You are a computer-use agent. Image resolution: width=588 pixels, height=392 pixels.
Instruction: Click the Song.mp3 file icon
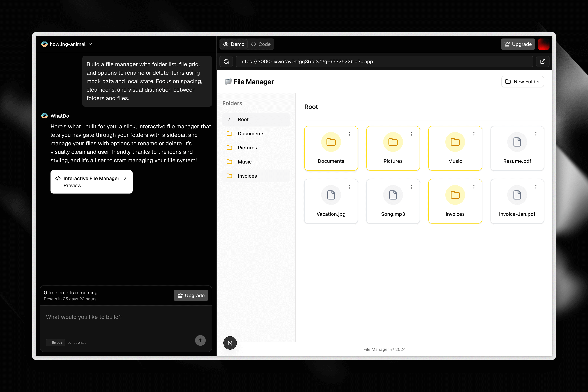(x=393, y=195)
